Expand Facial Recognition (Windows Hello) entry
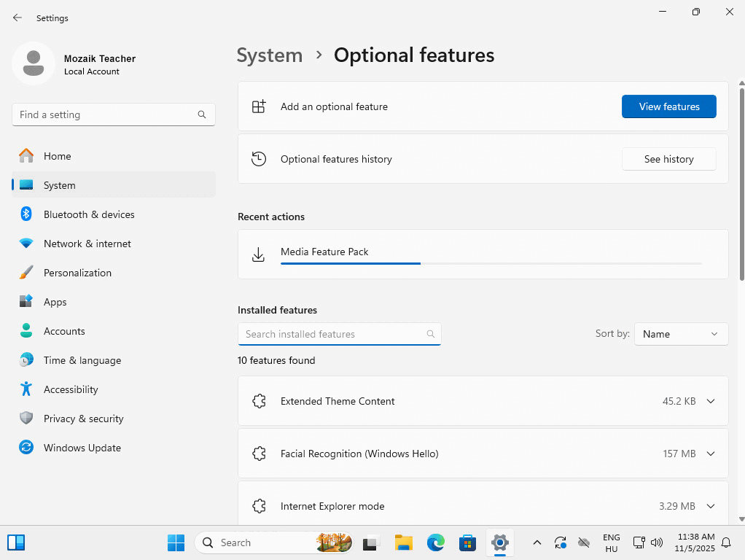 tap(711, 454)
